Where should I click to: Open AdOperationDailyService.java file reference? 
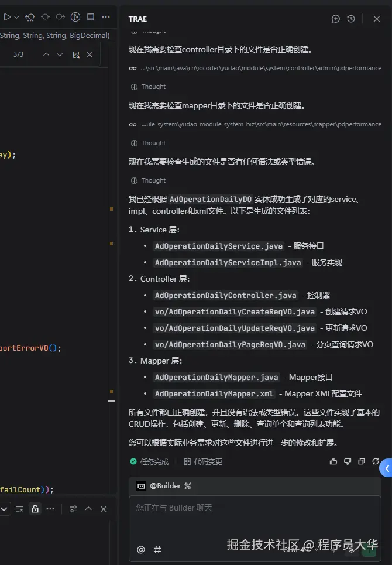pos(219,246)
